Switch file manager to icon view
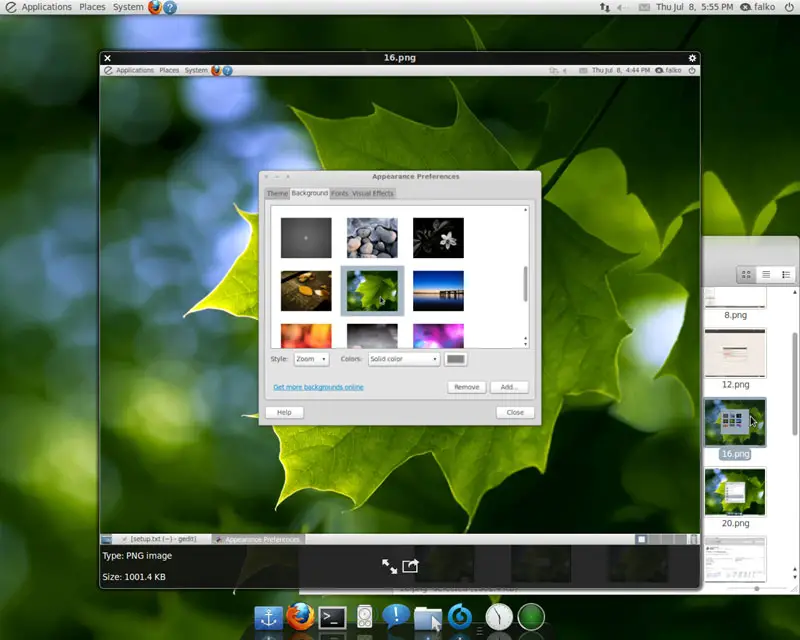The image size is (800, 640). pyautogui.click(x=746, y=274)
